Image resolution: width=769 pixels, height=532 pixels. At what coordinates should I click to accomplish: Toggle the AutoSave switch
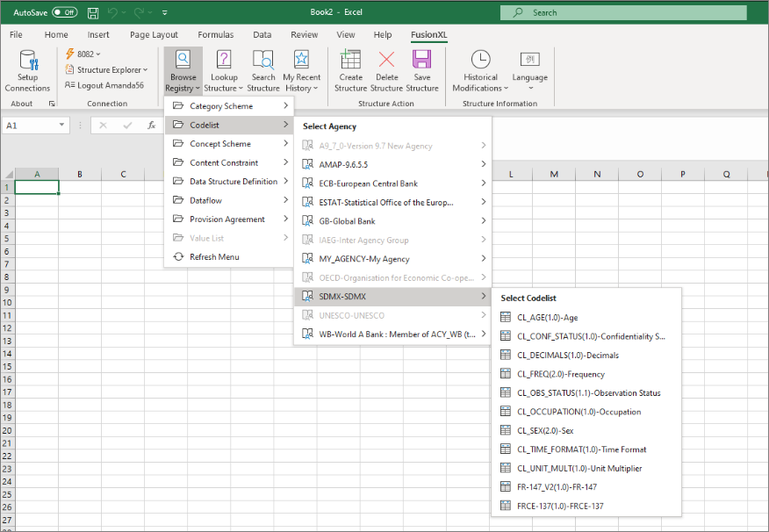pos(64,12)
